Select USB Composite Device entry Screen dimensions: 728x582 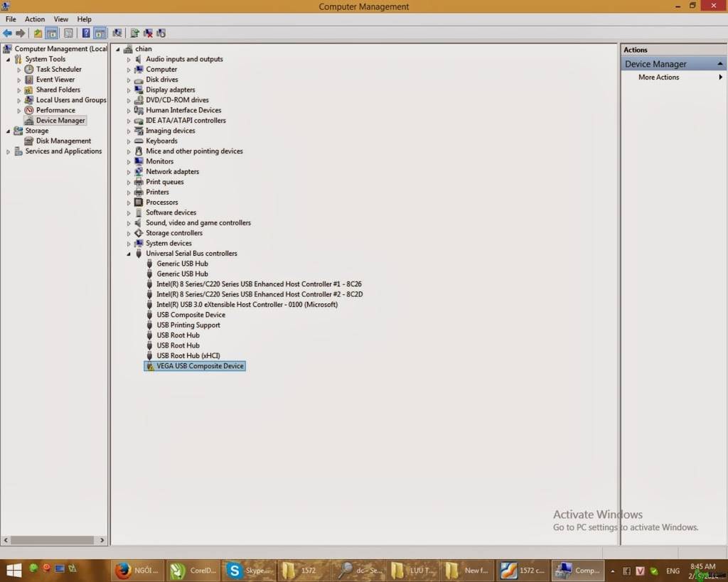[191, 315]
